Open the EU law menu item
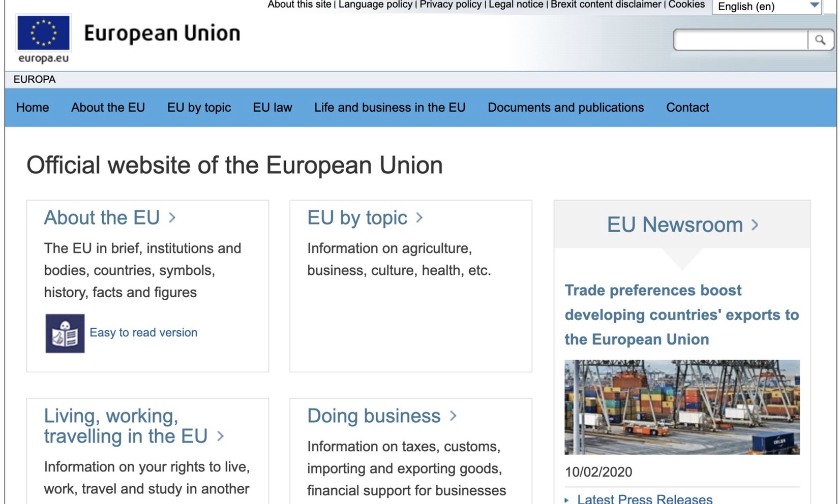 (x=273, y=108)
